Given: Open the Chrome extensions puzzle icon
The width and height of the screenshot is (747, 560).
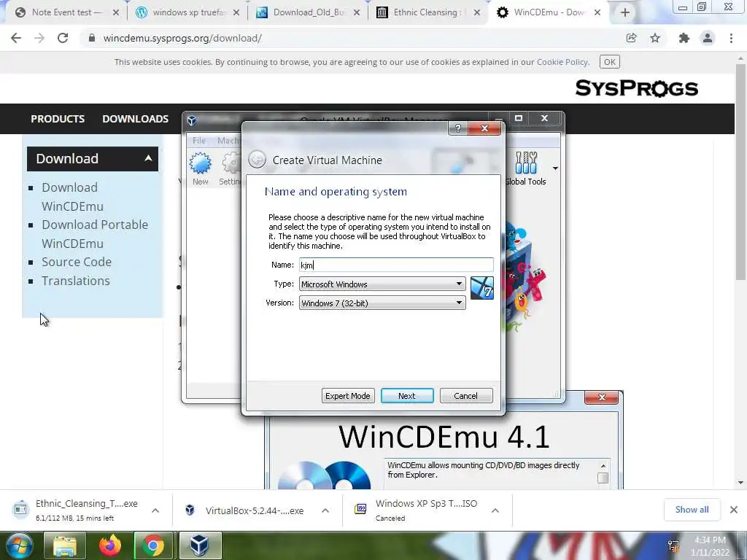Looking at the screenshot, I should pos(684,38).
